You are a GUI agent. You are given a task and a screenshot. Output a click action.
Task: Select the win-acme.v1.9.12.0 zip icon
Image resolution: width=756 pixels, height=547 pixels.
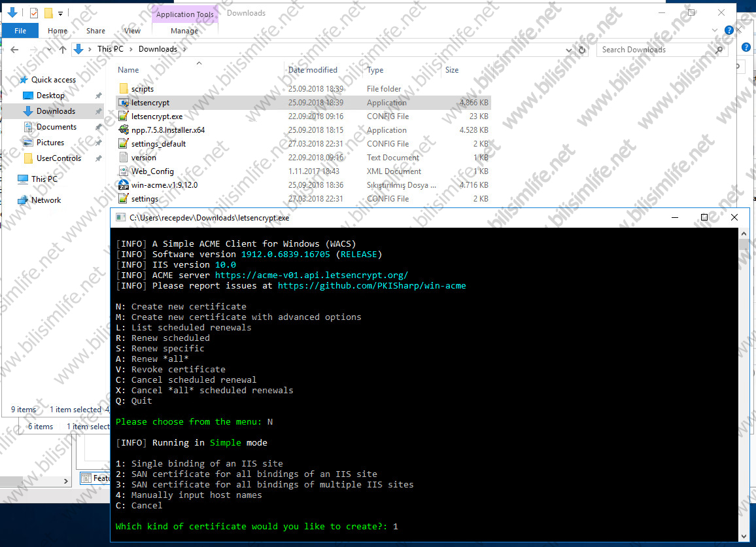[x=124, y=185]
